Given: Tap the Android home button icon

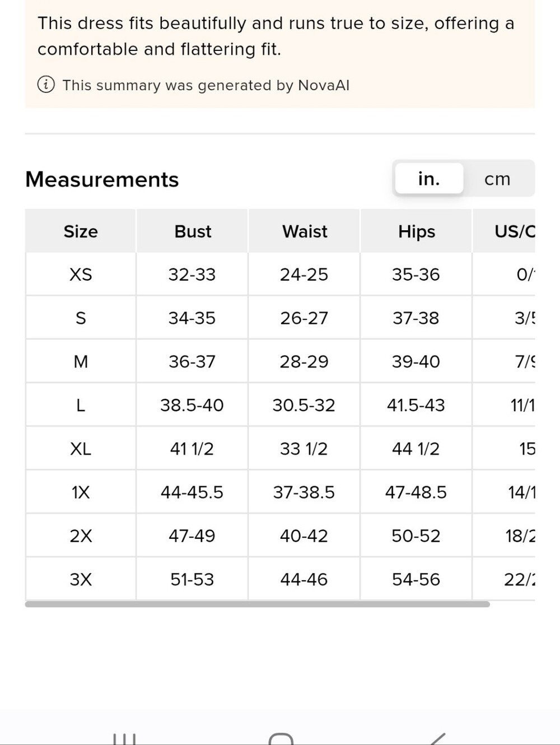Looking at the screenshot, I should pos(281,738).
